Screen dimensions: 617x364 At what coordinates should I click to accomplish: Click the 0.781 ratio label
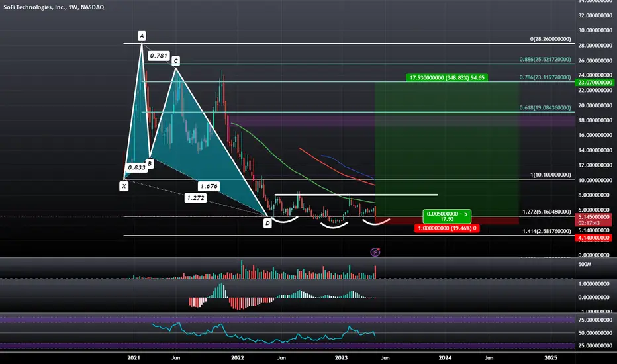(x=159, y=56)
